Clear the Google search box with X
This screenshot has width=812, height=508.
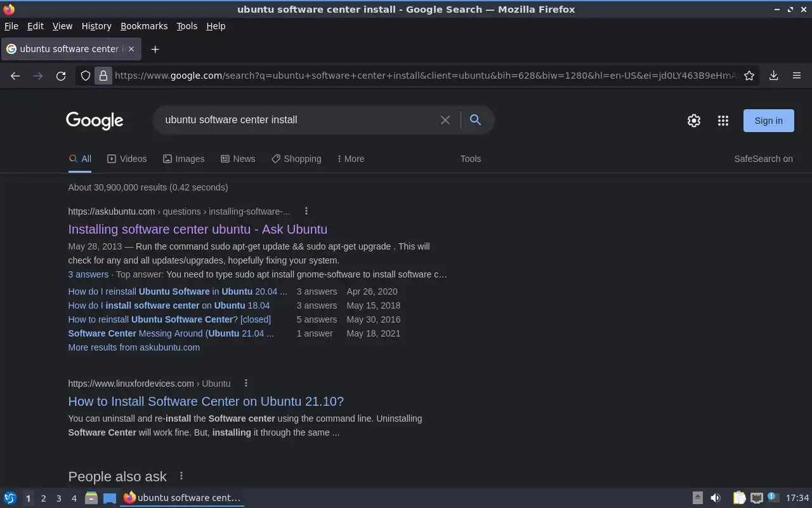(445, 120)
